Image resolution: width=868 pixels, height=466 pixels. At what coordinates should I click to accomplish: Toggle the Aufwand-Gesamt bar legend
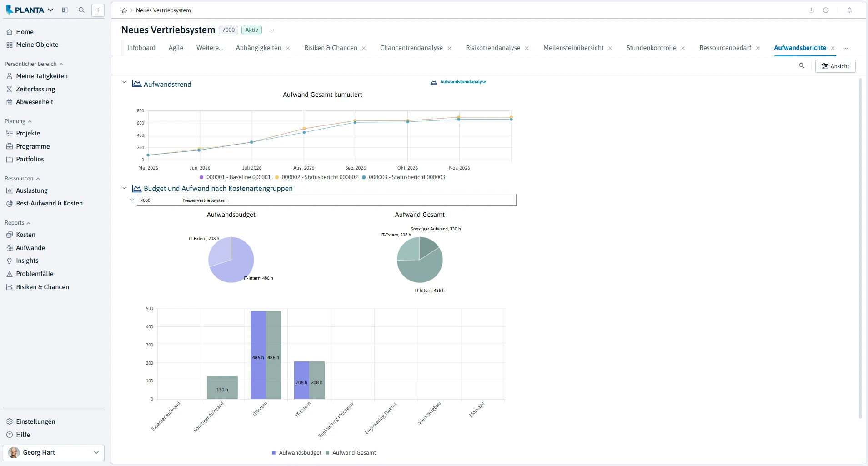(x=351, y=453)
